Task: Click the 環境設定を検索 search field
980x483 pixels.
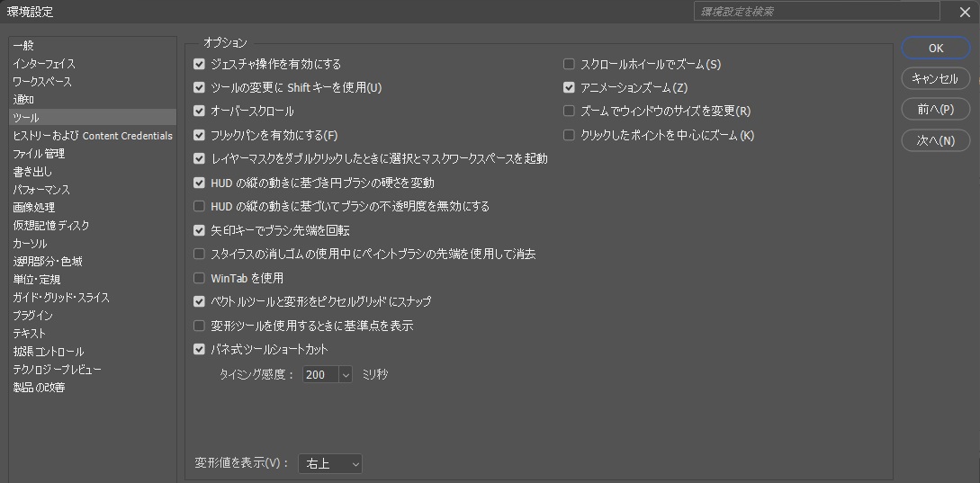Action: tap(817, 12)
